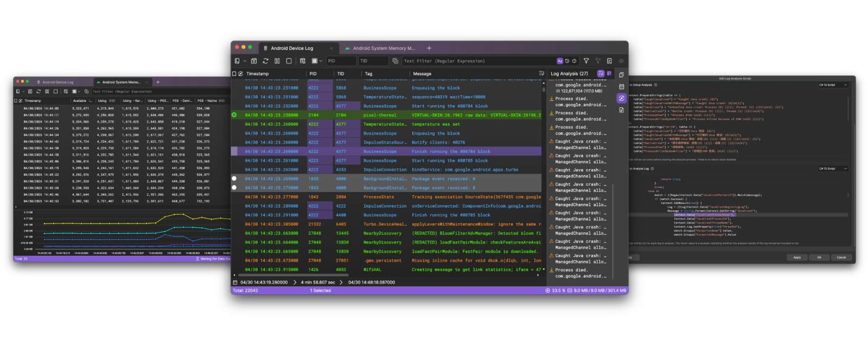Add a new tab with the plus button
This screenshot has width=868, height=347.
coord(429,48)
